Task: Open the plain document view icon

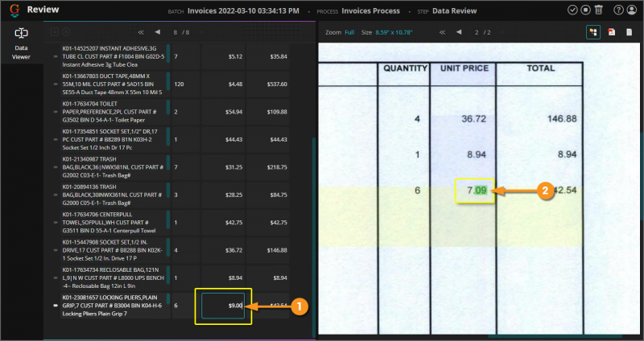Action: pyautogui.click(x=630, y=32)
